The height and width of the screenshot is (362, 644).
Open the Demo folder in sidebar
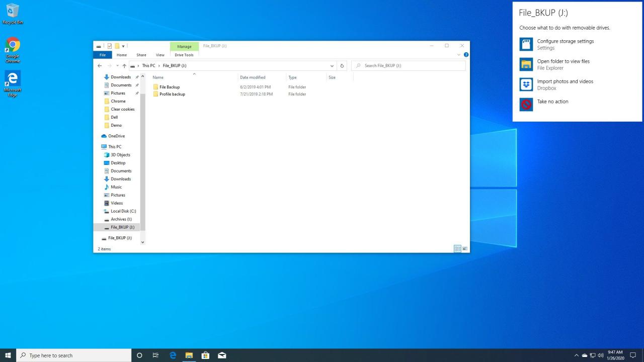pos(116,125)
